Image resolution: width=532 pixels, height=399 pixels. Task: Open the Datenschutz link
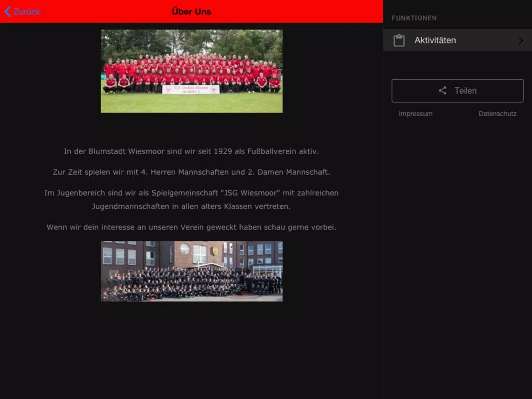(x=497, y=114)
